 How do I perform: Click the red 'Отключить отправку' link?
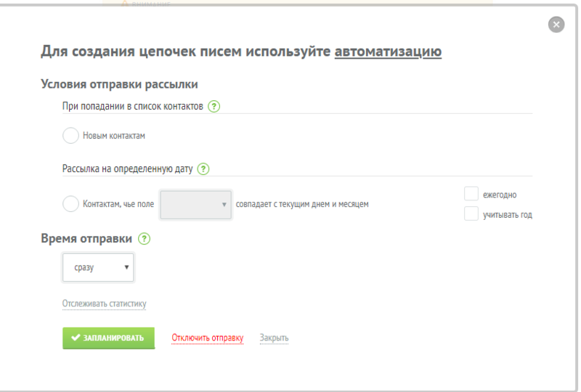tap(207, 338)
